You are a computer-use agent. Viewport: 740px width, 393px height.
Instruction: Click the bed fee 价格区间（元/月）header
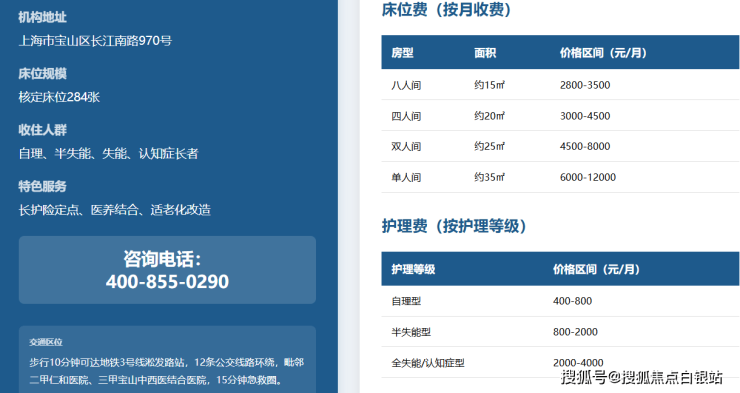click(603, 52)
